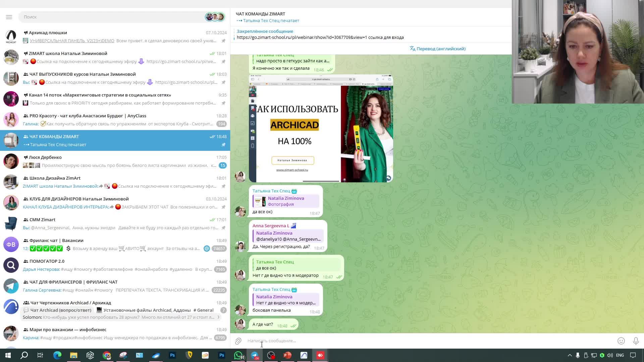Open the emoji picker smiley icon

(621, 341)
